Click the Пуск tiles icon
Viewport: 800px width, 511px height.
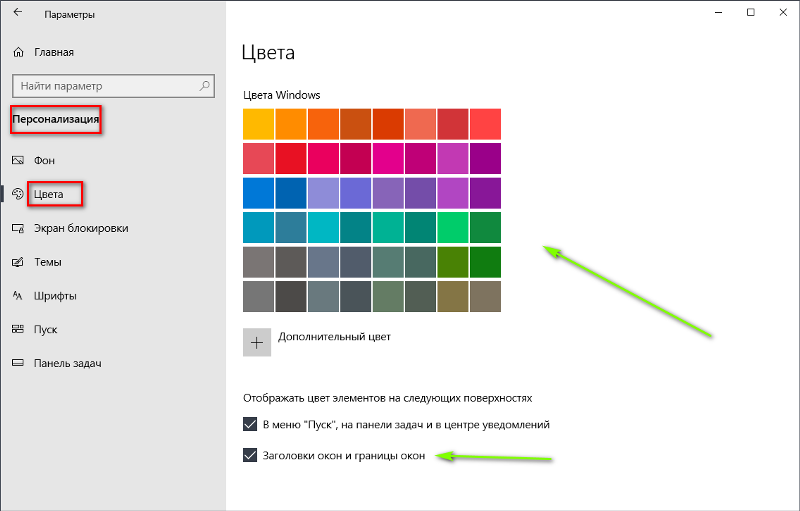(x=18, y=329)
